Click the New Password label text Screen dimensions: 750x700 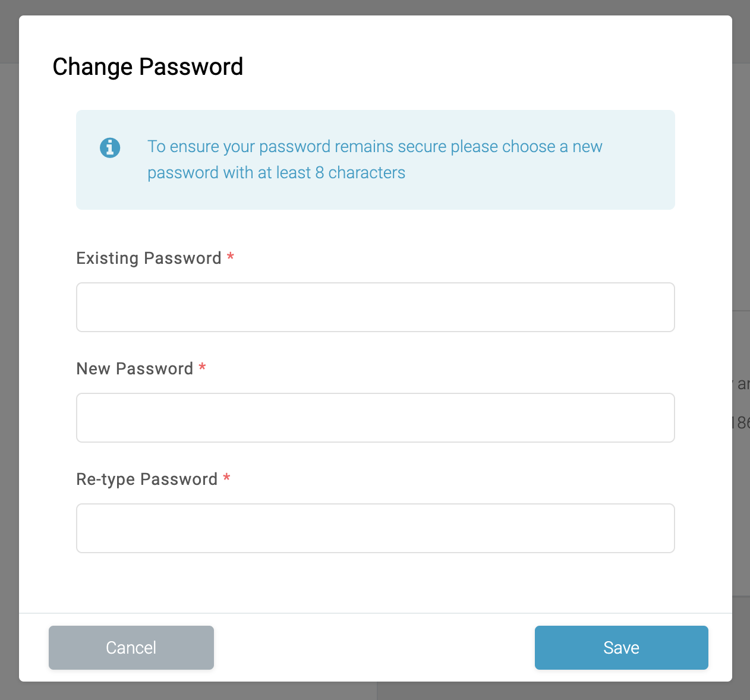pos(135,368)
